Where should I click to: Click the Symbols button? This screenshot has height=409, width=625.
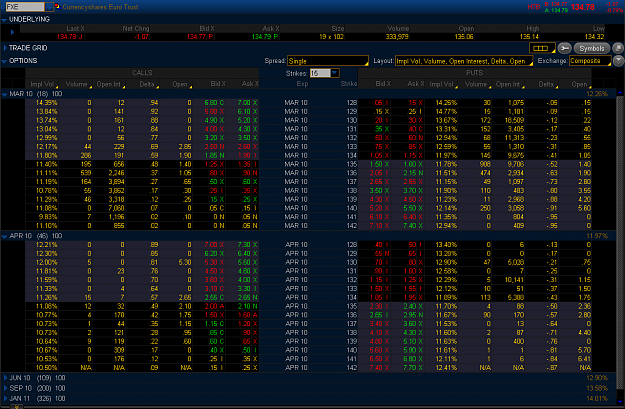click(x=592, y=48)
